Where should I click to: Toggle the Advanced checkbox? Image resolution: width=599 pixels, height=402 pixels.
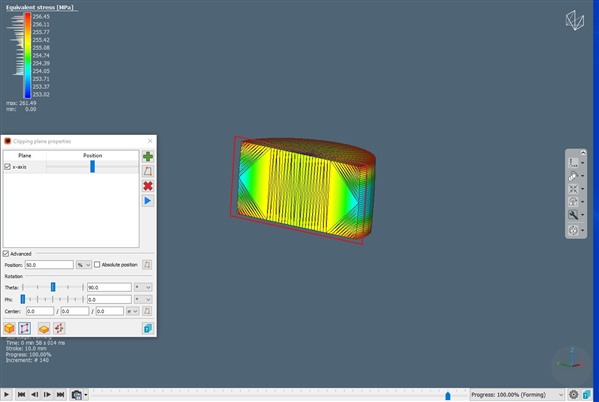click(6, 254)
